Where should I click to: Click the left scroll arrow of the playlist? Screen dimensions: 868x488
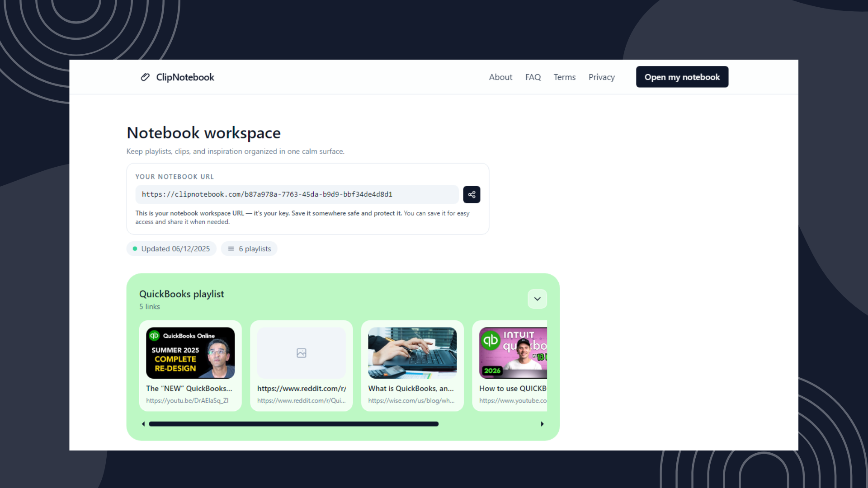pos(143,424)
